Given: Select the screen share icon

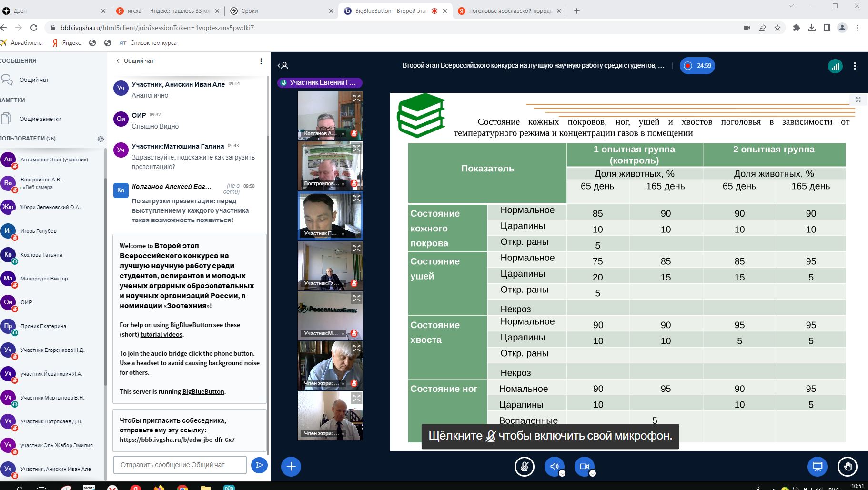Looking at the screenshot, I should point(818,467).
